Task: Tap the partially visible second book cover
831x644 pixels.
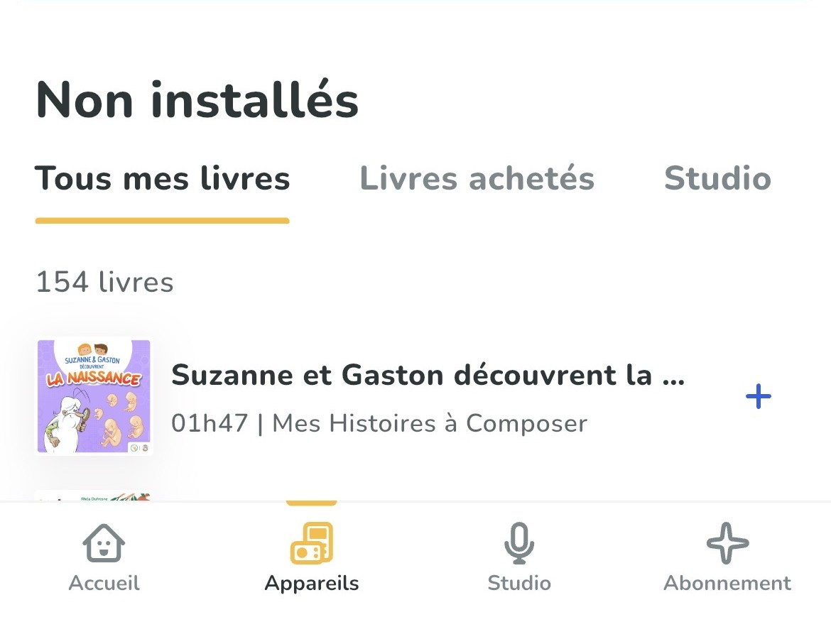Action: (x=94, y=496)
